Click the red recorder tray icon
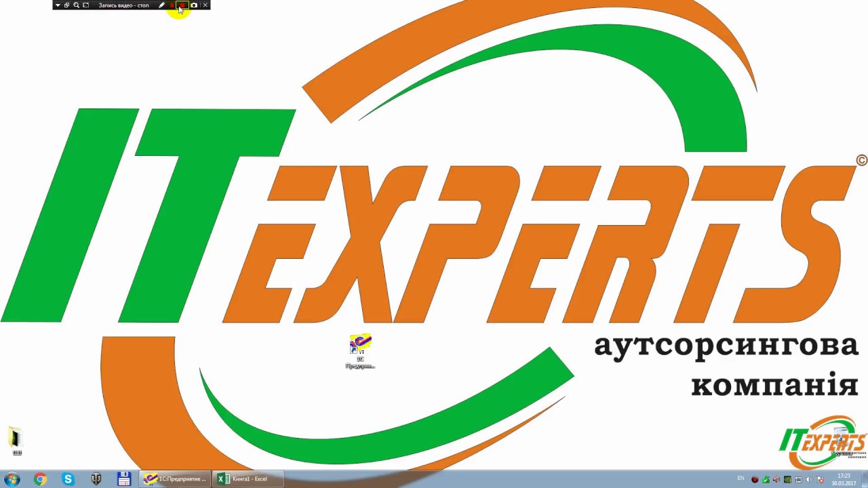This screenshot has width=868, height=488. click(x=755, y=480)
